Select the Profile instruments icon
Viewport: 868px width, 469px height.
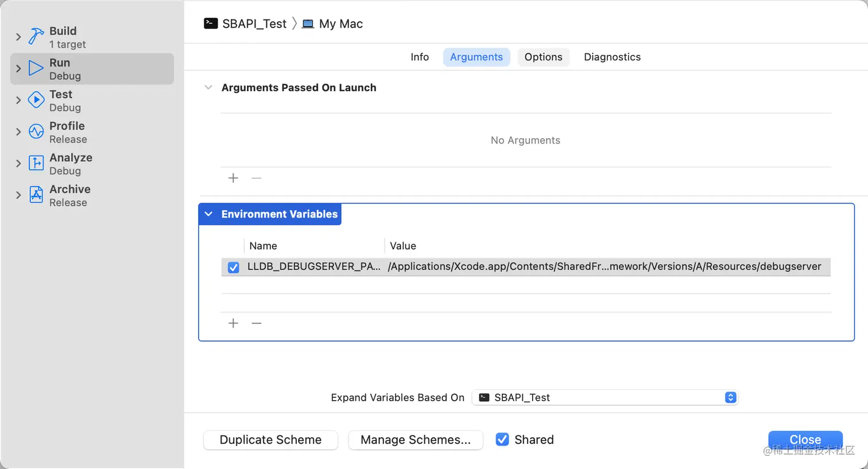[x=36, y=131]
